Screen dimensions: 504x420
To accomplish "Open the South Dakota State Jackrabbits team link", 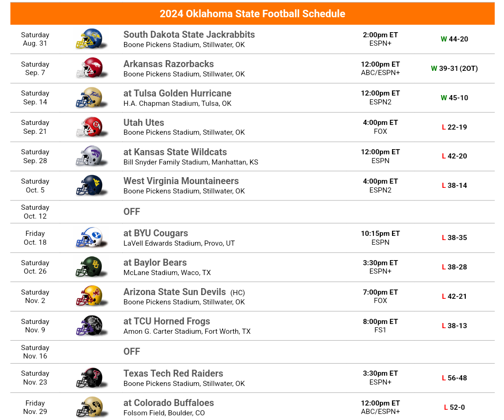I will coord(189,34).
